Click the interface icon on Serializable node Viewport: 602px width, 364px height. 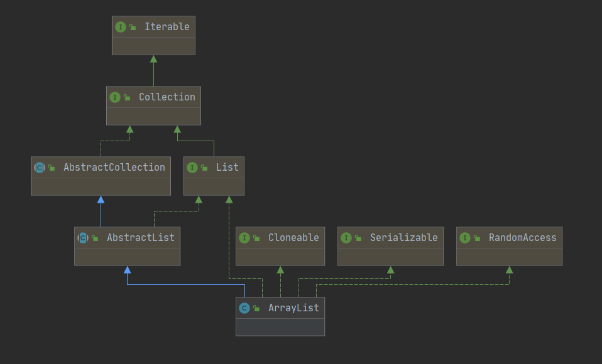(x=346, y=237)
